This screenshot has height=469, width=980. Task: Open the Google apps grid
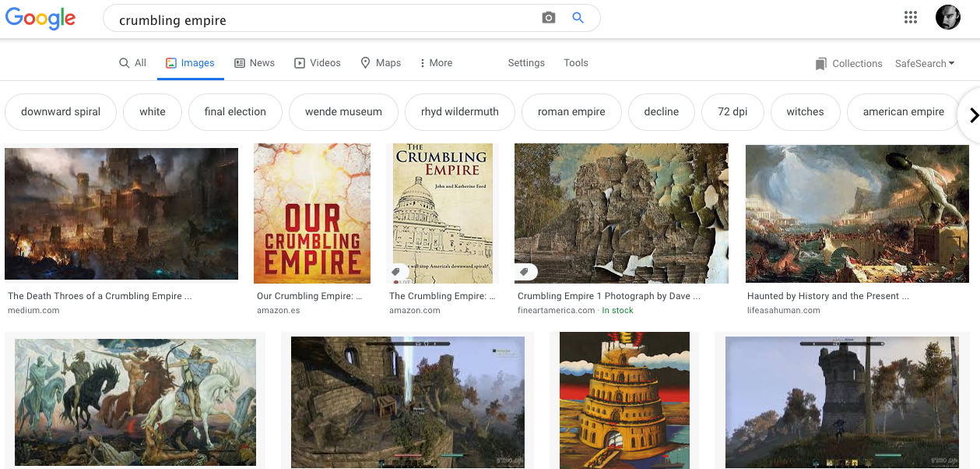(911, 18)
